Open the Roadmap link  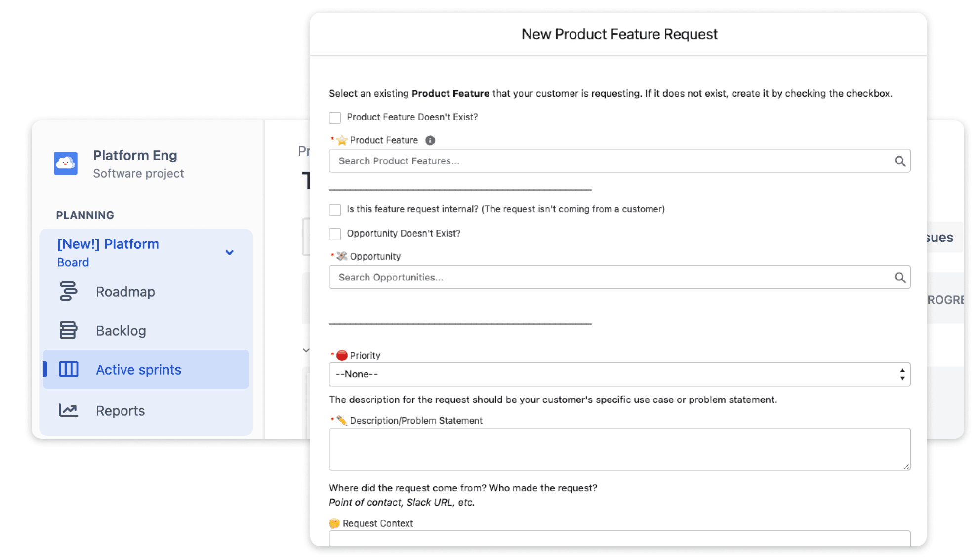click(x=125, y=292)
